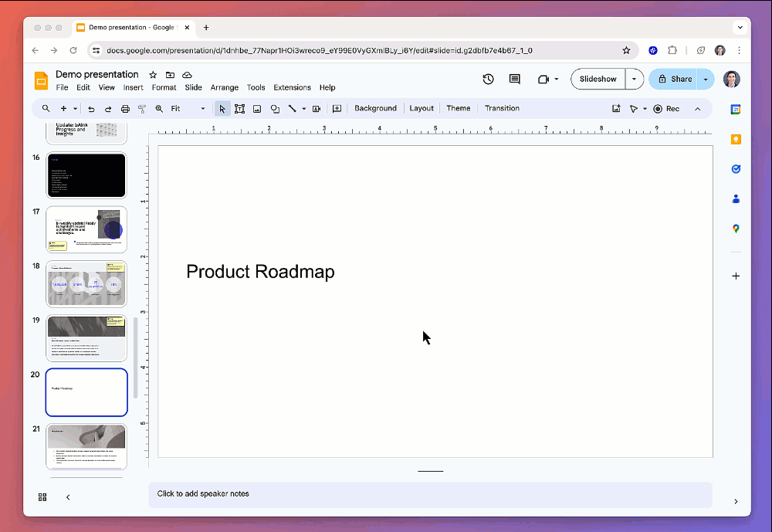Enable the selection arrow tool

point(222,108)
